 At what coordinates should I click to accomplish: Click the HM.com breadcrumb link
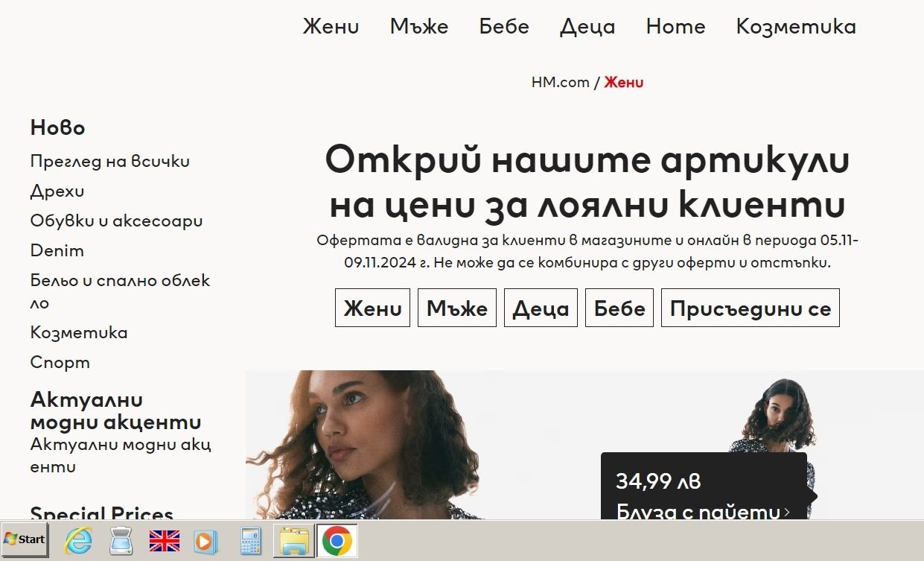560,83
